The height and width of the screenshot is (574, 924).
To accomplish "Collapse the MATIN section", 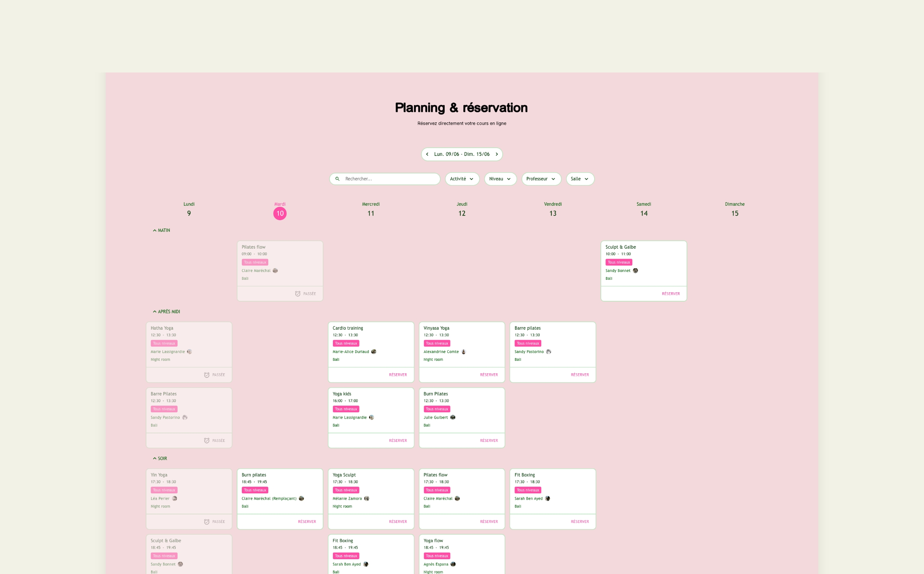I will coord(161,230).
